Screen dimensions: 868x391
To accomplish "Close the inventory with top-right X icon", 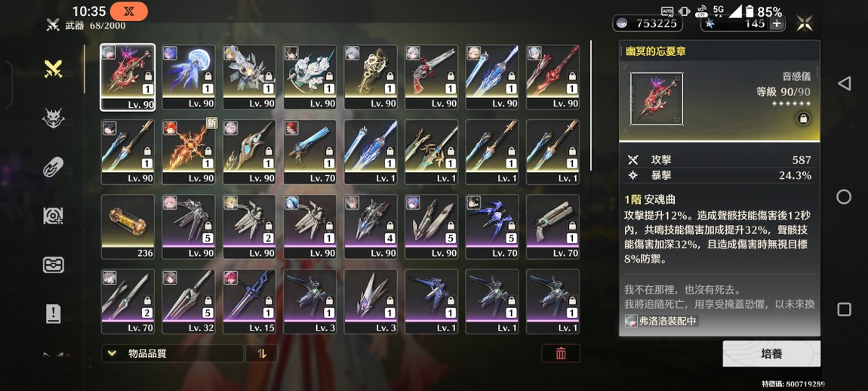I will pos(805,23).
